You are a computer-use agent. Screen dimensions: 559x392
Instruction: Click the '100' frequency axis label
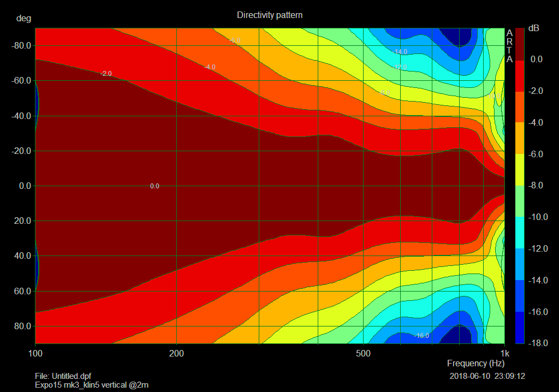[35, 353]
